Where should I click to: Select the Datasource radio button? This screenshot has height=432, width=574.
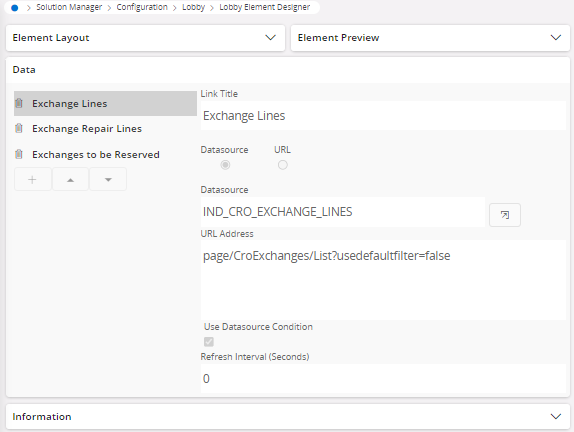(x=225, y=165)
